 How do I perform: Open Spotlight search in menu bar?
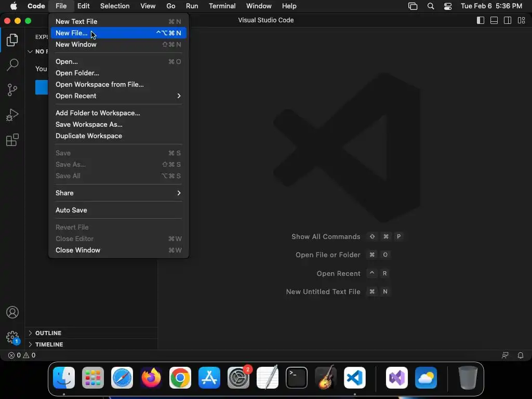click(x=431, y=6)
